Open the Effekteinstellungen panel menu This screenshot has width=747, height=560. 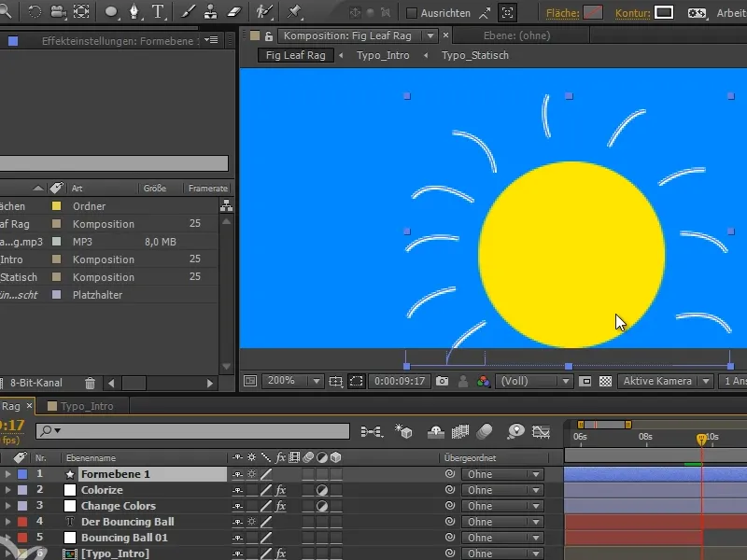211,40
